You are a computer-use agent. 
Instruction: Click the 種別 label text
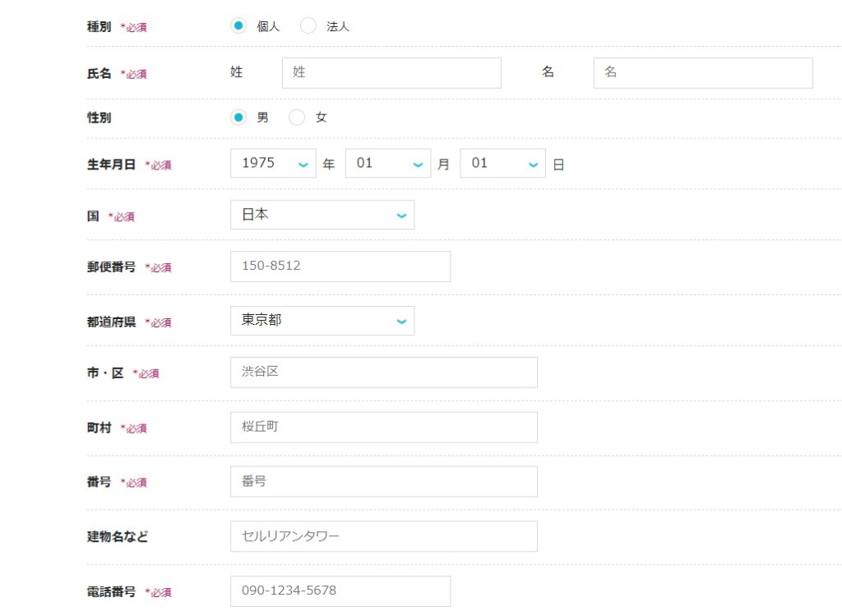click(99, 26)
